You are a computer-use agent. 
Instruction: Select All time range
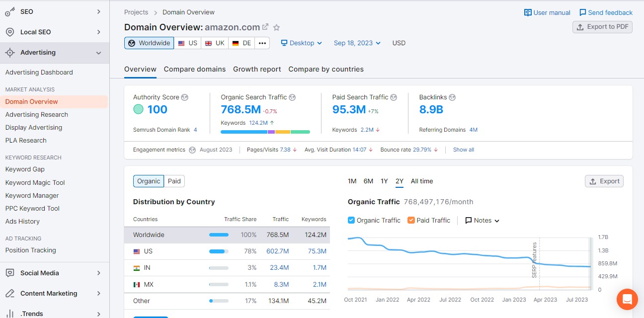422,181
